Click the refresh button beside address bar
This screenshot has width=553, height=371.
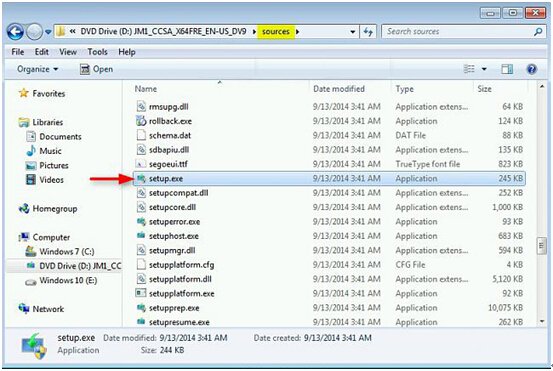pos(368,32)
